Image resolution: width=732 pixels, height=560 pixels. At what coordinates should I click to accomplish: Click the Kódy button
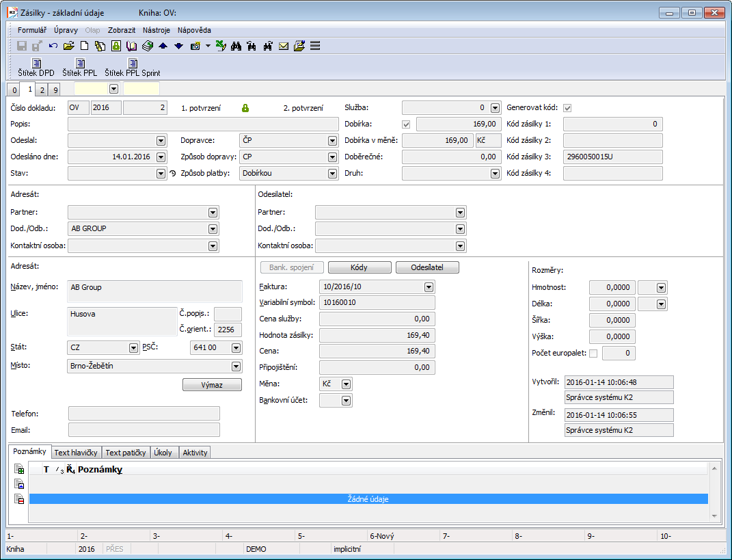pyautogui.click(x=360, y=267)
